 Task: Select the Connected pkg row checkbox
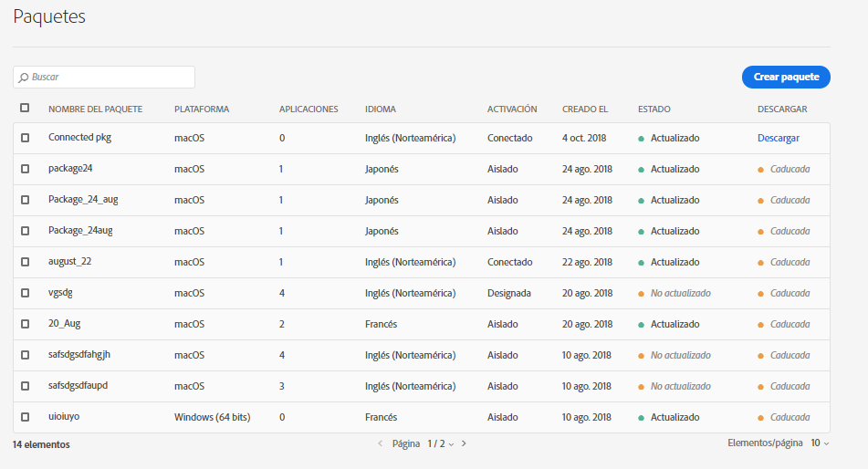click(26, 138)
